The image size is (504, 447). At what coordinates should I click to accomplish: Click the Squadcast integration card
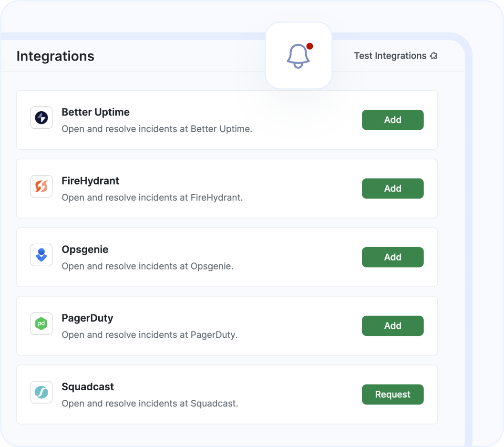tap(226, 394)
